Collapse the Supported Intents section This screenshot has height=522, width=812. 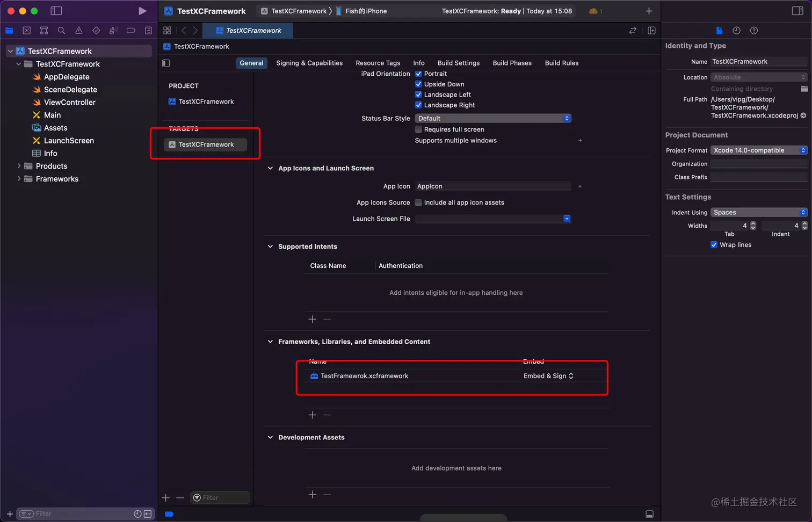[x=270, y=247]
